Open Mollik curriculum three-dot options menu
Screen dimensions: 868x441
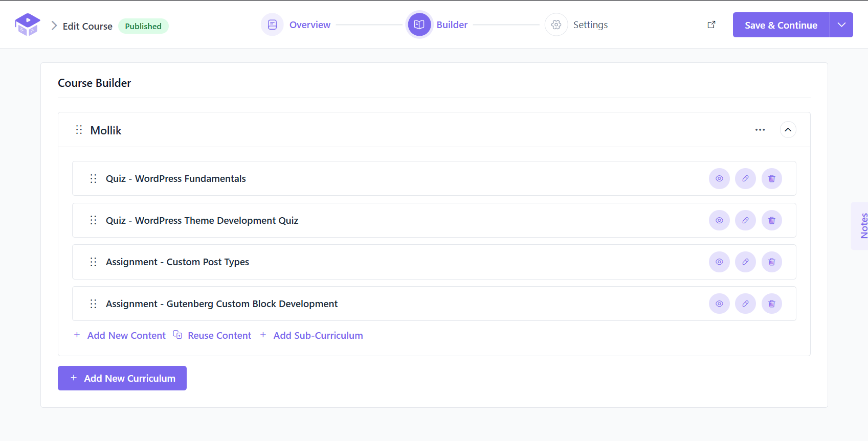click(760, 130)
